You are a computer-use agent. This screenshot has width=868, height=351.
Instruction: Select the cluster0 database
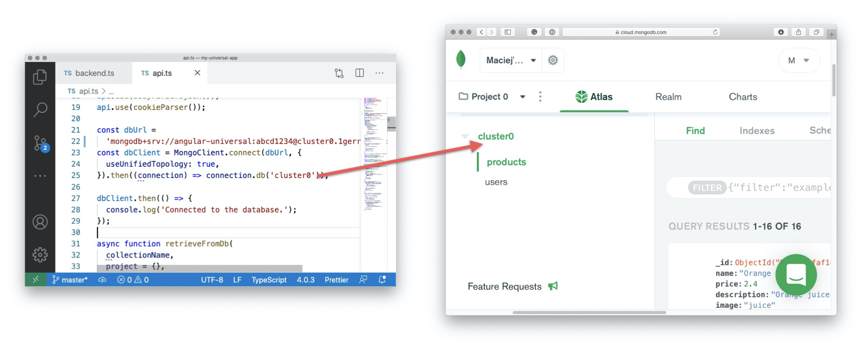(x=496, y=136)
